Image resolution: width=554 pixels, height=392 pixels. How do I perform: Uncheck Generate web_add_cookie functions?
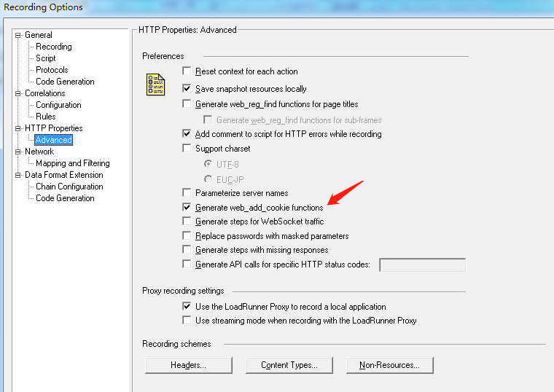tap(187, 207)
